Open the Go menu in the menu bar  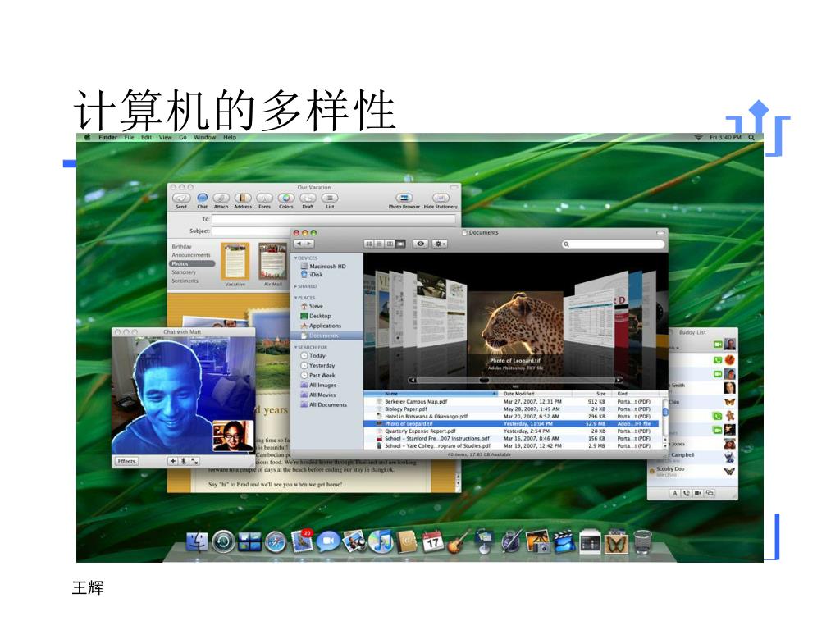pos(183,137)
